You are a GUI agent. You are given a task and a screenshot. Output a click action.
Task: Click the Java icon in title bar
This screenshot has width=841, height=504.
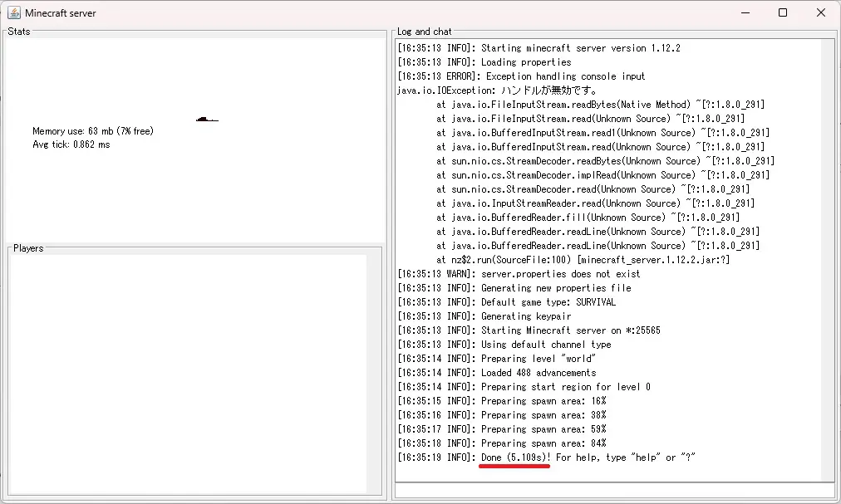14,13
